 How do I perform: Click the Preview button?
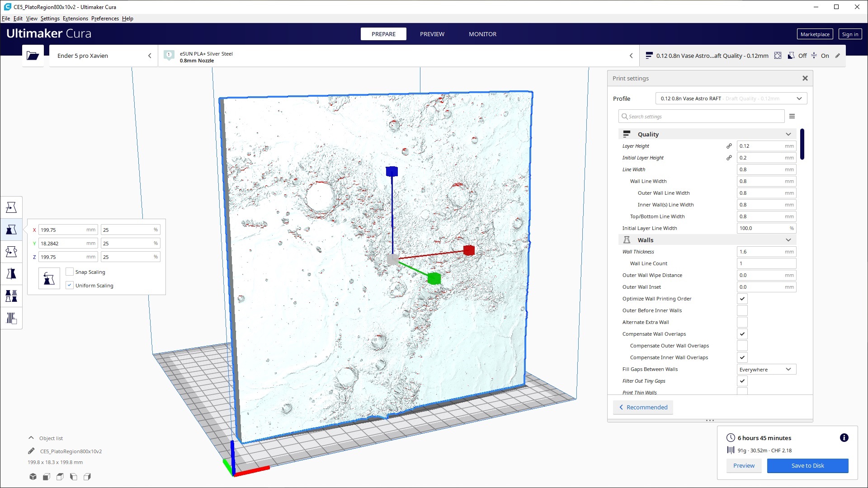[x=744, y=465]
